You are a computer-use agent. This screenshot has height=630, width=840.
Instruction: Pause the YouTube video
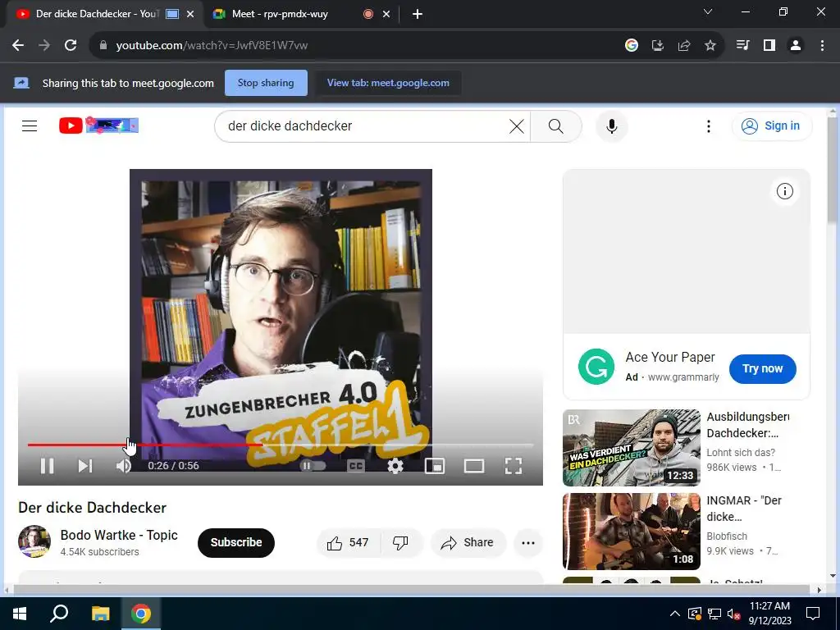[47, 466]
